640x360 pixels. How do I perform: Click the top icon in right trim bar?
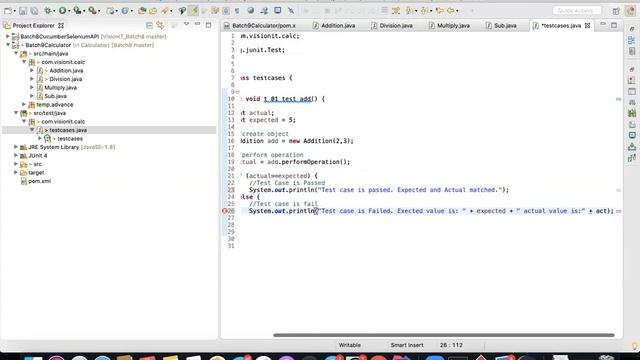(632, 29)
